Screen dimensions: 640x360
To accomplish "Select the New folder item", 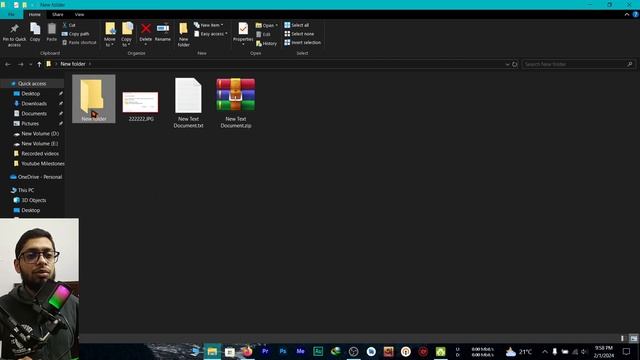I will tap(93, 99).
